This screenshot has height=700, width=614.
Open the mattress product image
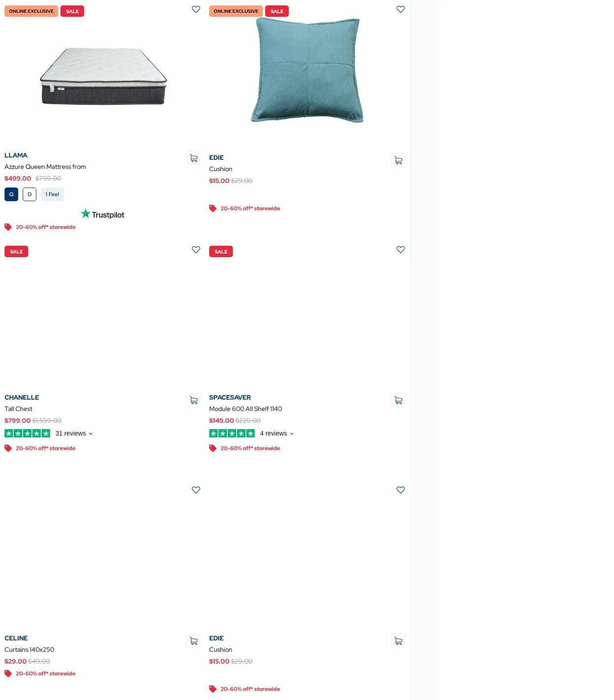[103, 76]
